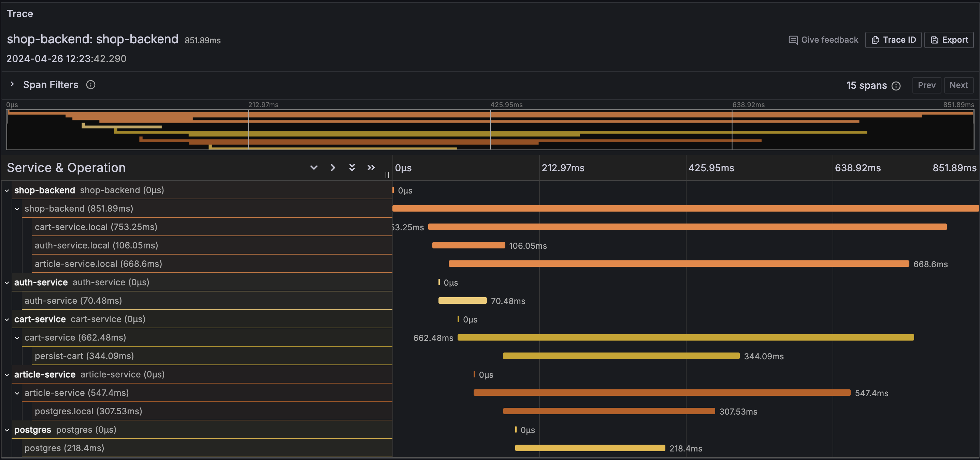Click the Give feedback speech bubble icon

[794, 40]
